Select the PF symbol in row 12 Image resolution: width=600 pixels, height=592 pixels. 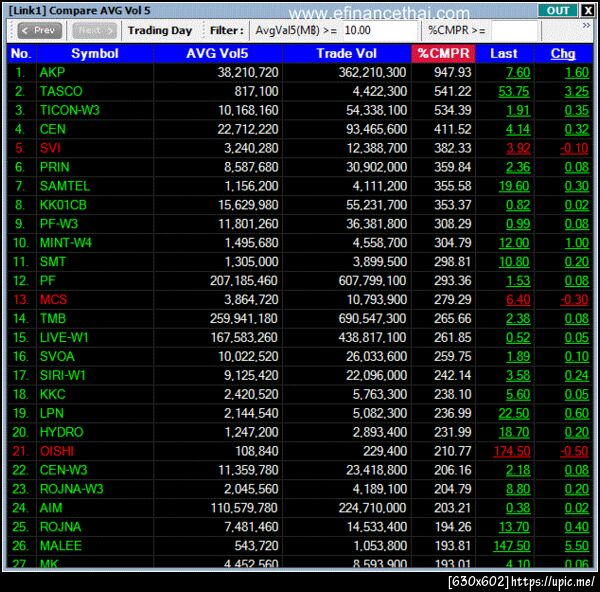click(47, 281)
